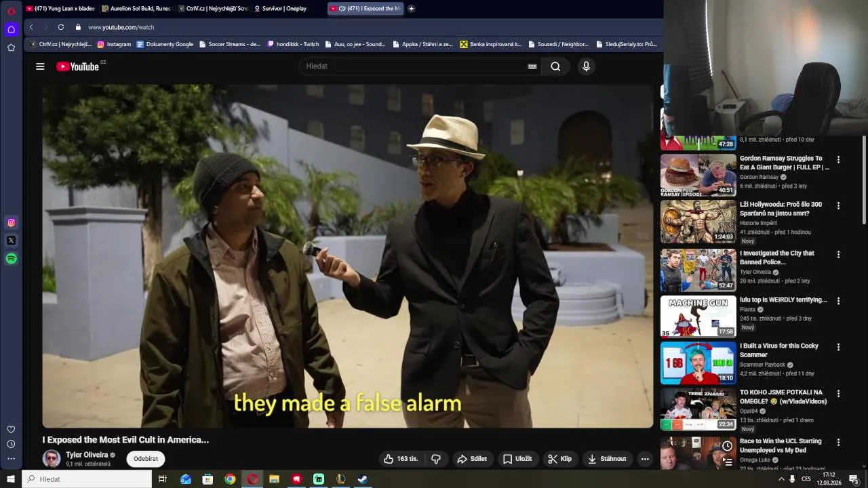This screenshot has height=488, width=868.
Task: Open Tyler Oliveira channel name link
Action: tap(87, 455)
